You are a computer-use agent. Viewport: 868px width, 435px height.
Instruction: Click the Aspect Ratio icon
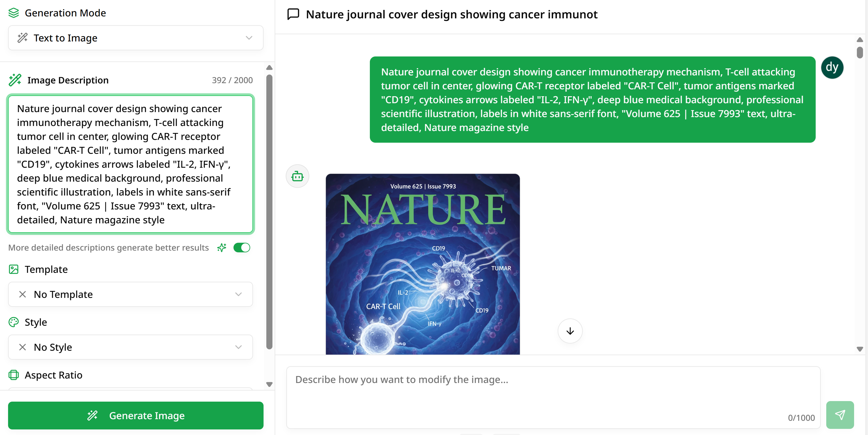click(13, 375)
